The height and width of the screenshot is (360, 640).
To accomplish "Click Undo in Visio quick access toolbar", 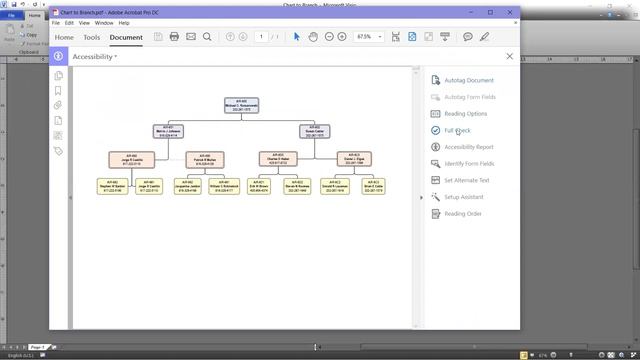I will tap(23, 4).
